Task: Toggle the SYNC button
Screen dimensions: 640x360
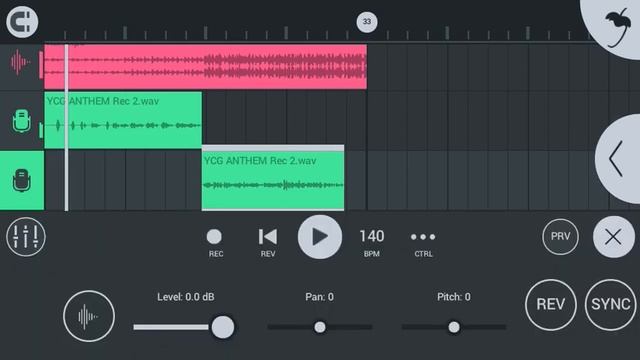Action: click(x=611, y=304)
